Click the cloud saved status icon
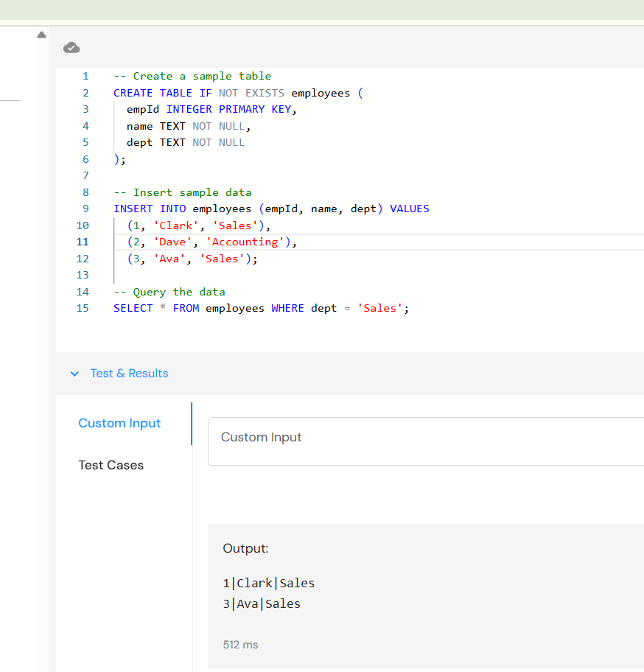Image resolution: width=644 pixels, height=672 pixels. tap(71, 48)
